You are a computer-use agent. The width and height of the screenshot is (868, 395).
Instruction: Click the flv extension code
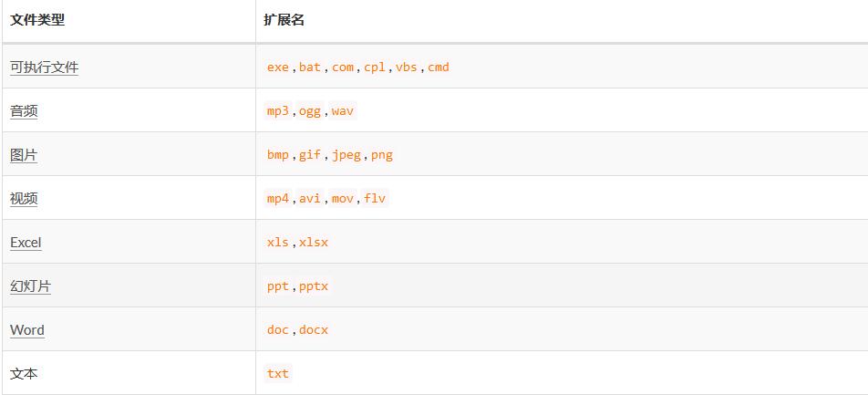[375, 199]
